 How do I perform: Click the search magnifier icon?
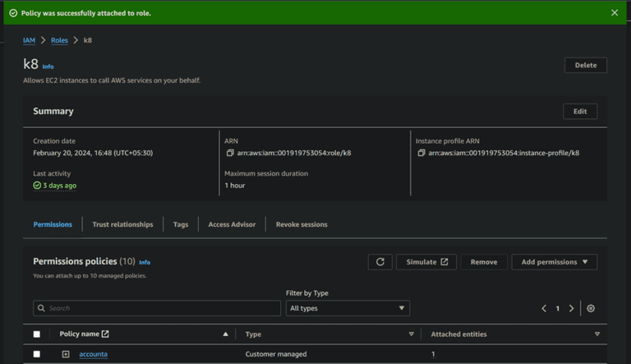click(x=41, y=308)
